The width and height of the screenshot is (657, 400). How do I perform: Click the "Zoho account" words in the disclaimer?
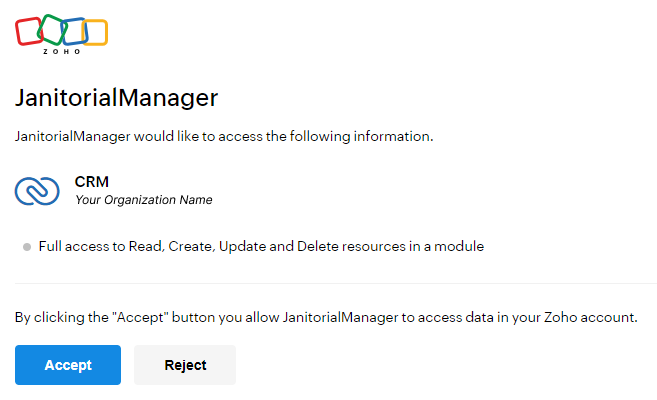coord(590,317)
